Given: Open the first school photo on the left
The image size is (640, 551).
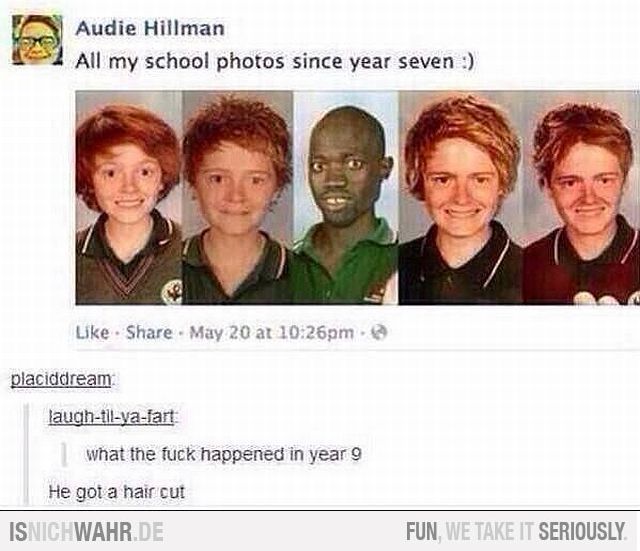Looking at the screenshot, I should point(129,198).
